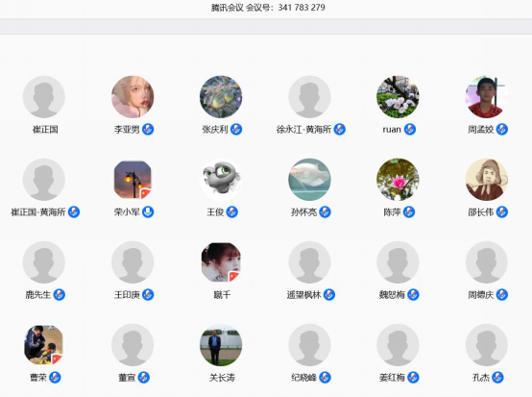This screenshot has height=397, width=532.
Task: Click the muted mic icon beside 李亚男
Action: (148, 130)
